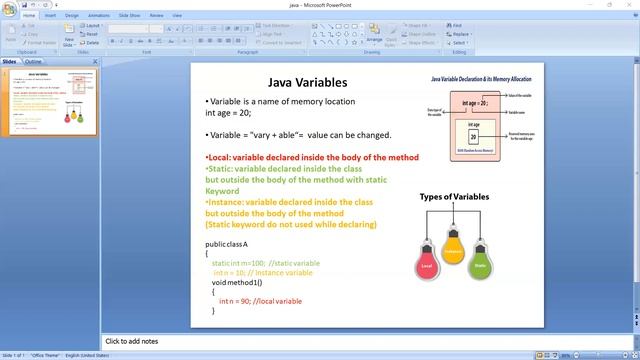This screenshot has height=360, width=640.
Task: Click the Copy command
Action: pos(30,34)
